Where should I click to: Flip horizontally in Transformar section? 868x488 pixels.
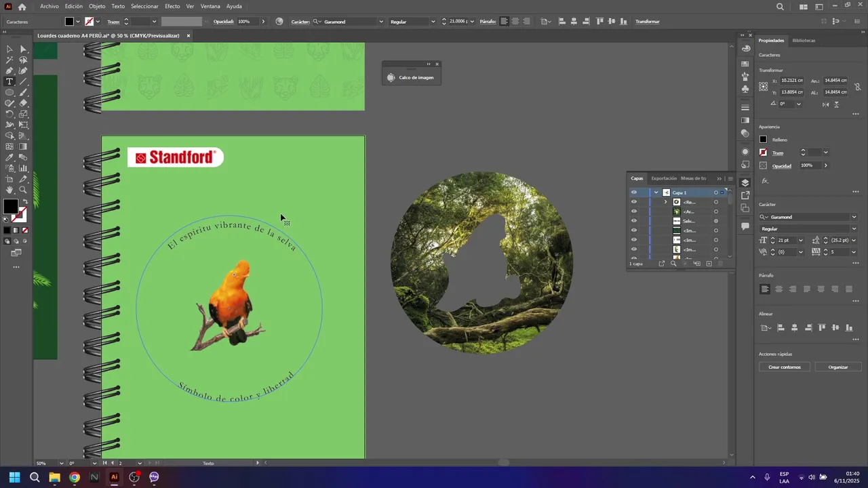pyautogui.click(x=825, y=104)
